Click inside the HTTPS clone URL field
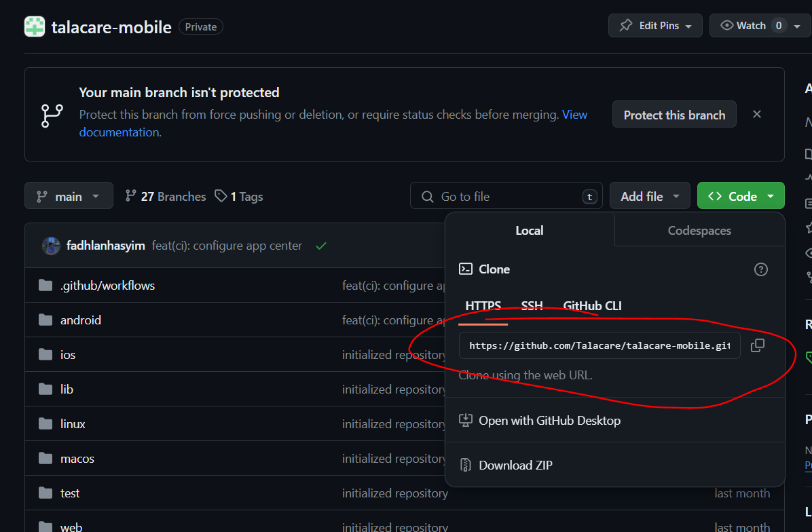812x532 pixels. coord(599,345)
